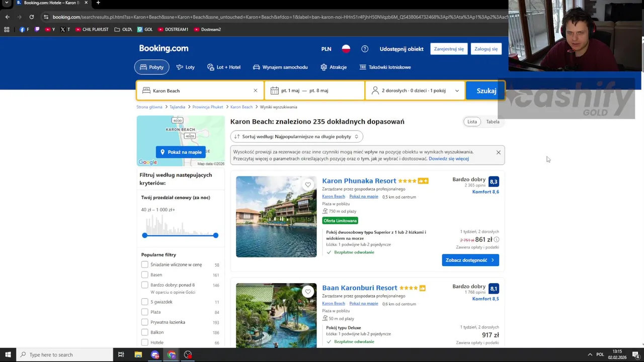Open the notification center icon

click(636, 354)
